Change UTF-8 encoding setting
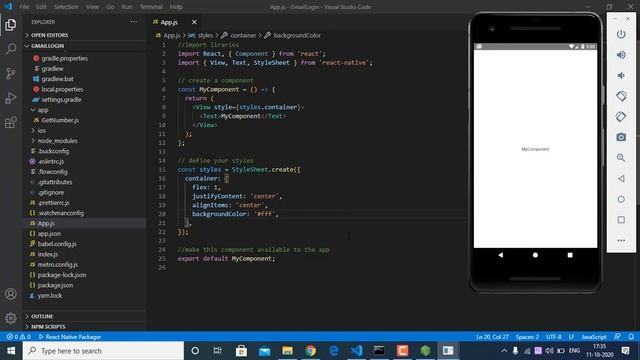640x360 pixels. click(554, 337)
